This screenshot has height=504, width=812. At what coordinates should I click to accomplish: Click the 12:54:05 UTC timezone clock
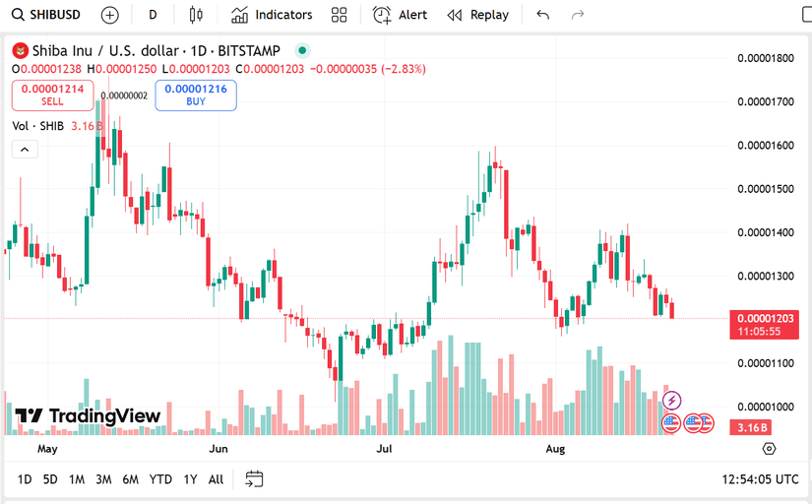point(760,479)
